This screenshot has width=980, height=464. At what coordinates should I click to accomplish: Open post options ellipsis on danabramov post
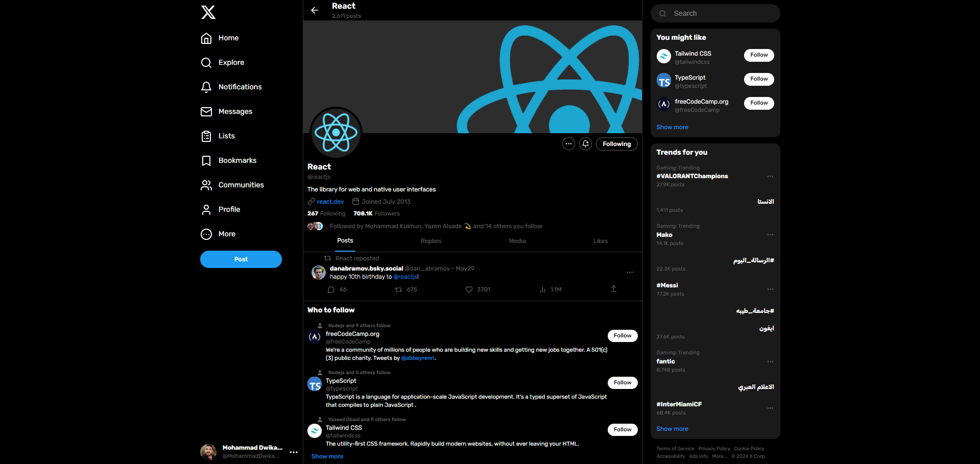point(630,273)
